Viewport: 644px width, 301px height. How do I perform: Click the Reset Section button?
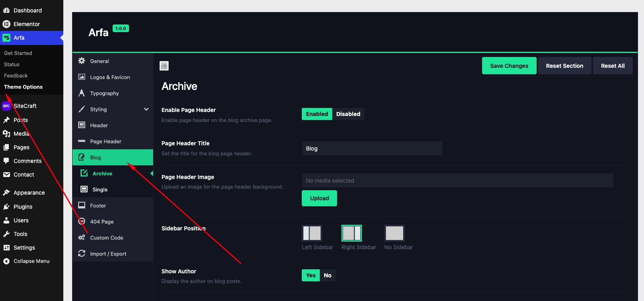565,66
